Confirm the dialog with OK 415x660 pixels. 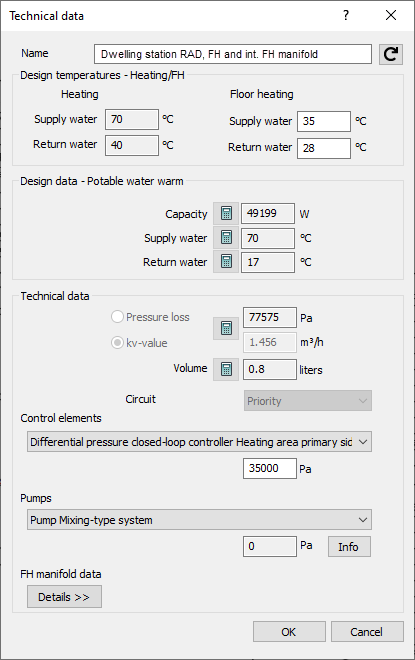point(289,631)
